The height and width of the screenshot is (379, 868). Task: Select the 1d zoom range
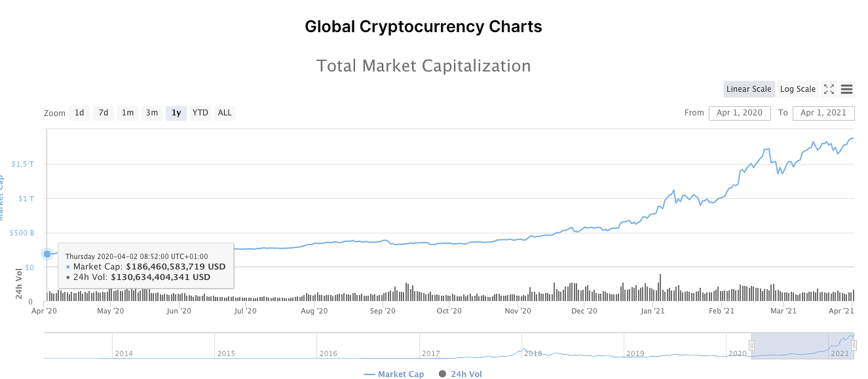click(x=79, y=112)
